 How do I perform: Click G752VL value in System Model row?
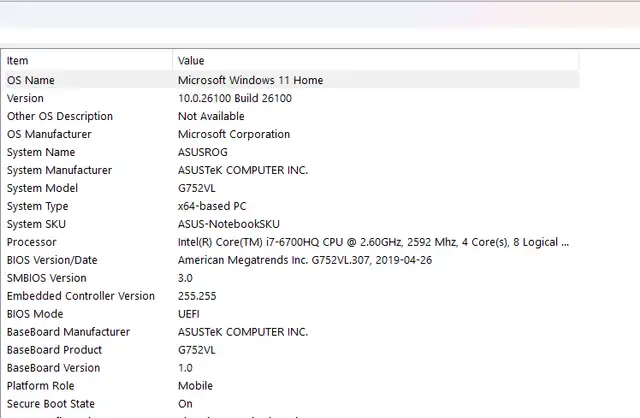tap(197, 188)
